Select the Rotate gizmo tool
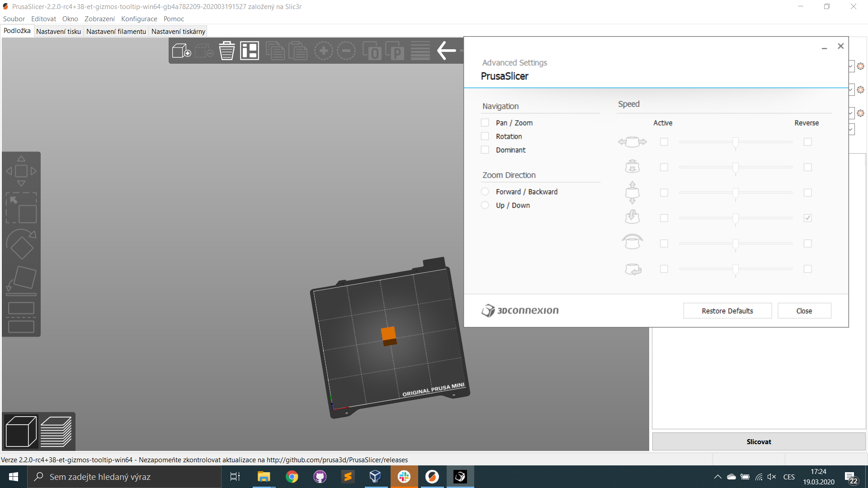 [x=21, y=244]
